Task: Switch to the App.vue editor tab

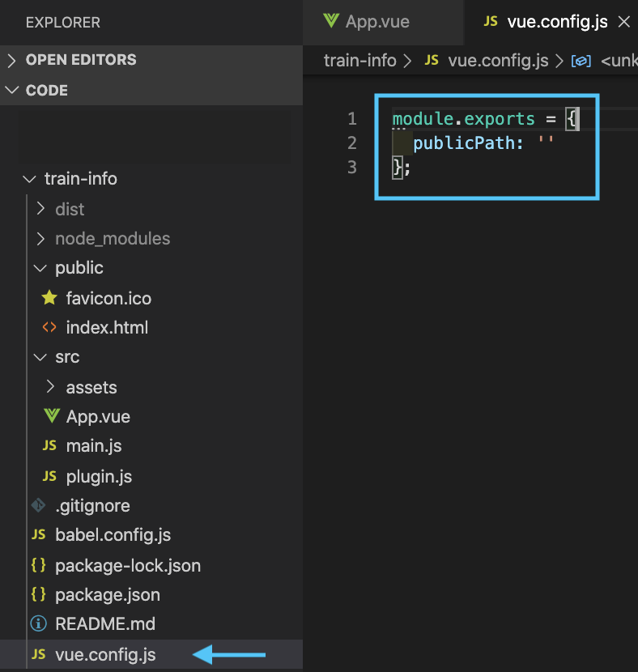Action: point(377,22)
